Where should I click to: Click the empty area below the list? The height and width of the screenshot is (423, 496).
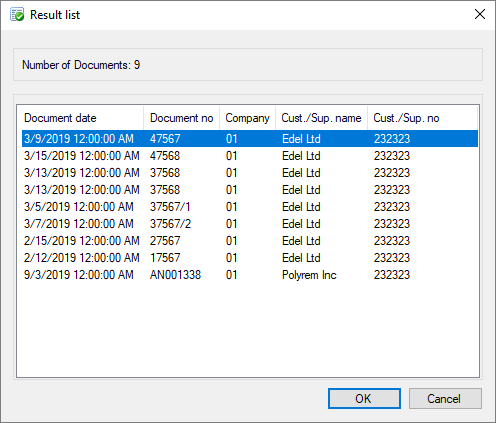click(248, 330)
